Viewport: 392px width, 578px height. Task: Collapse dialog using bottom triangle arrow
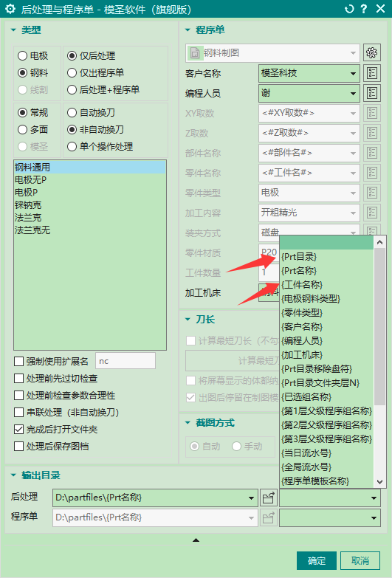coord(196,540)
